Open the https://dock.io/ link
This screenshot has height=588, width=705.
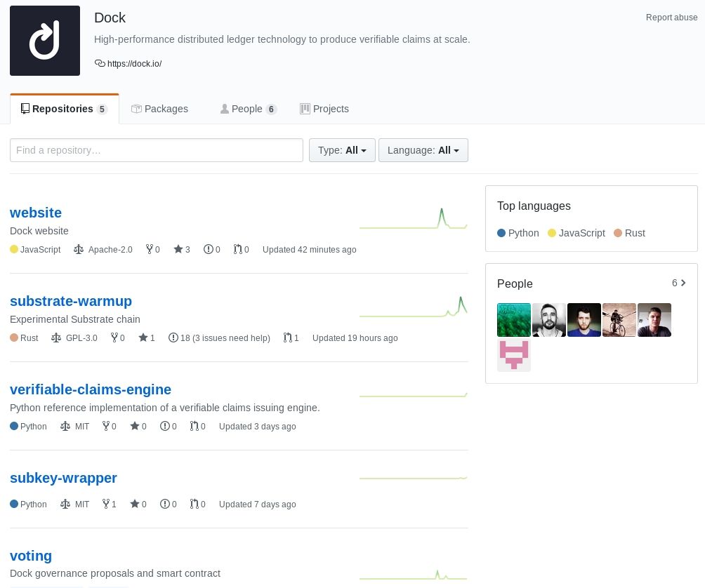point(134,64)
